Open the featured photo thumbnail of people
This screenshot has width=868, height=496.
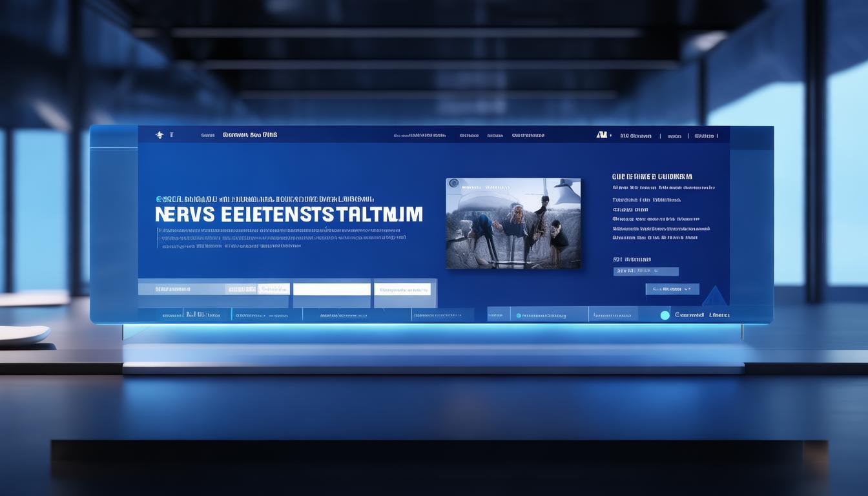(x=513, y=223)
